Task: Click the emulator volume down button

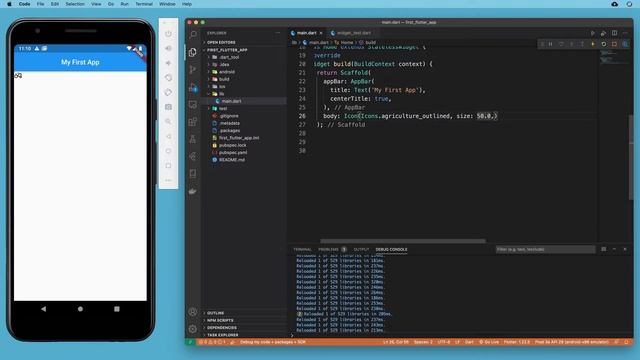Action: click(169, 63)
